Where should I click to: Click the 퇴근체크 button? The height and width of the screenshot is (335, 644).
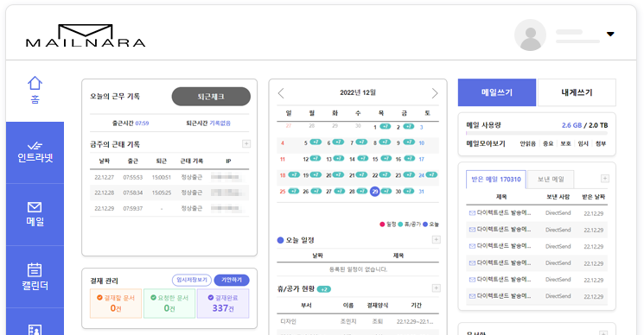coord(211,97)
